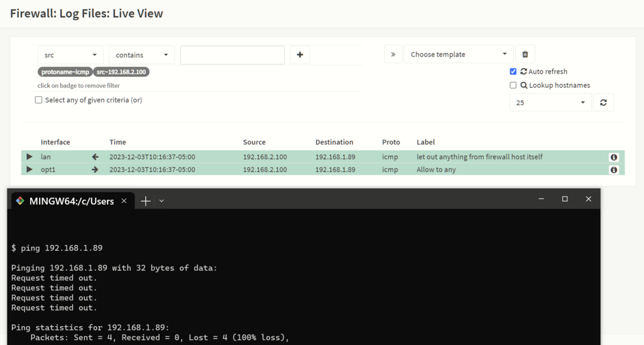Click the 'click on badge to remove filter' hint

[x=79, y=85]
